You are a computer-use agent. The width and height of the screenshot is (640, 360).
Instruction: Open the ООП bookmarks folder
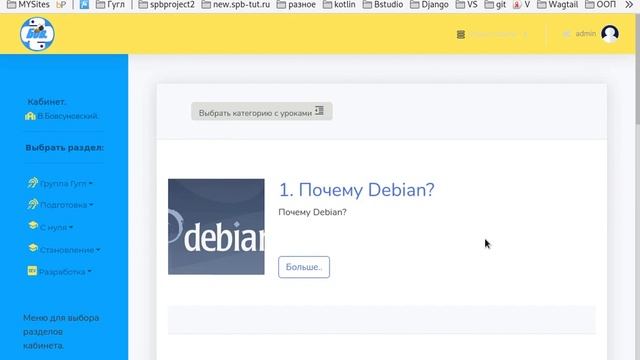(x=600, y=5)
